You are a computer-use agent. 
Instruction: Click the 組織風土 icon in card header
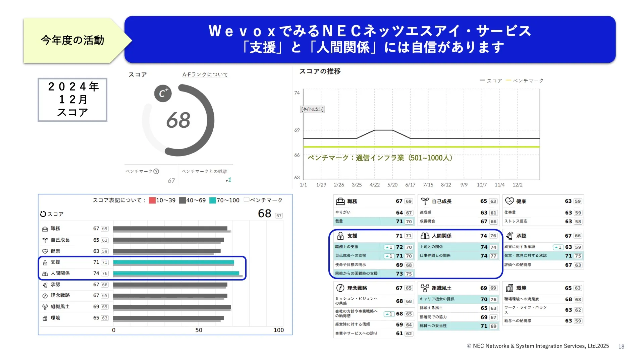point(425,288)
